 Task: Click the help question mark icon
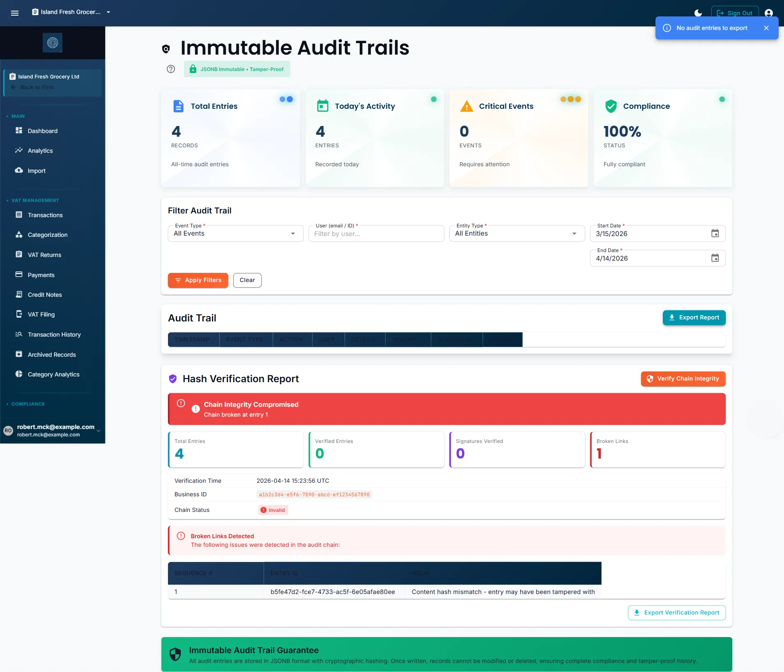(171, 69)
